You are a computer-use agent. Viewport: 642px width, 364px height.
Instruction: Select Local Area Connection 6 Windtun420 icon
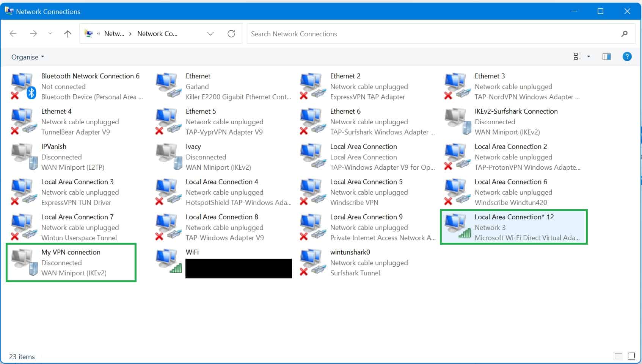[x=458, y=192]
